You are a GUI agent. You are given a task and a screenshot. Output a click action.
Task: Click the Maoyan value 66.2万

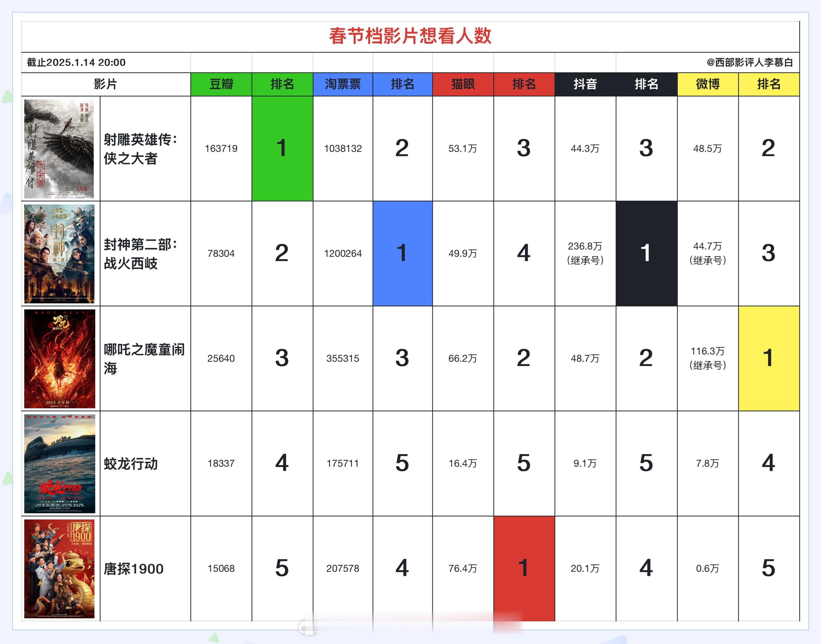[463, 358]
